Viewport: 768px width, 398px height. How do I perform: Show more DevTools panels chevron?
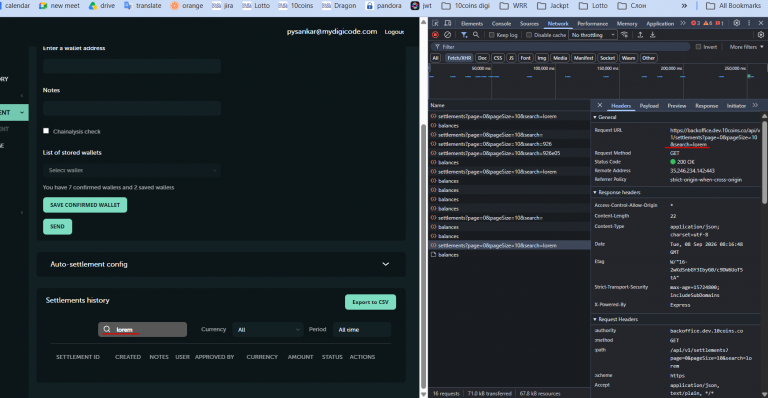click(683, 23)
